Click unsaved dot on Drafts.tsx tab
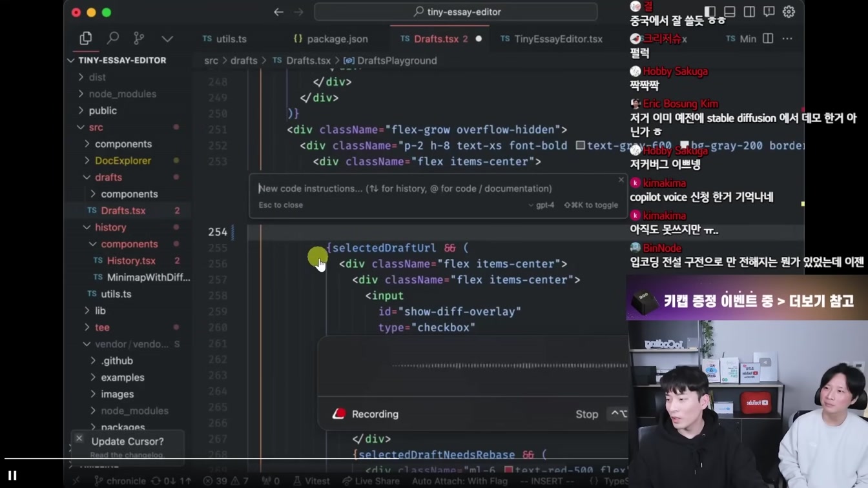 click(479, 39)
